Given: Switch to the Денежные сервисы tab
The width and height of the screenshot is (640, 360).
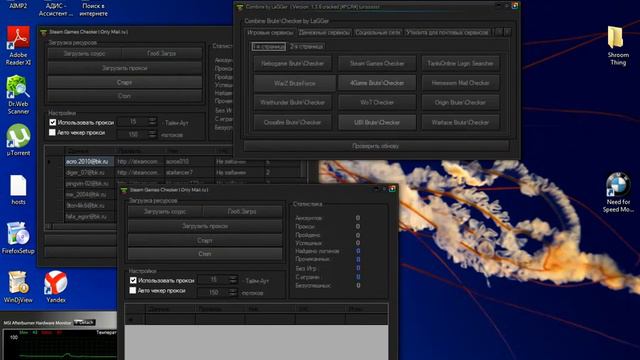Looking at the screenshot, I should [x=324, y=33].
